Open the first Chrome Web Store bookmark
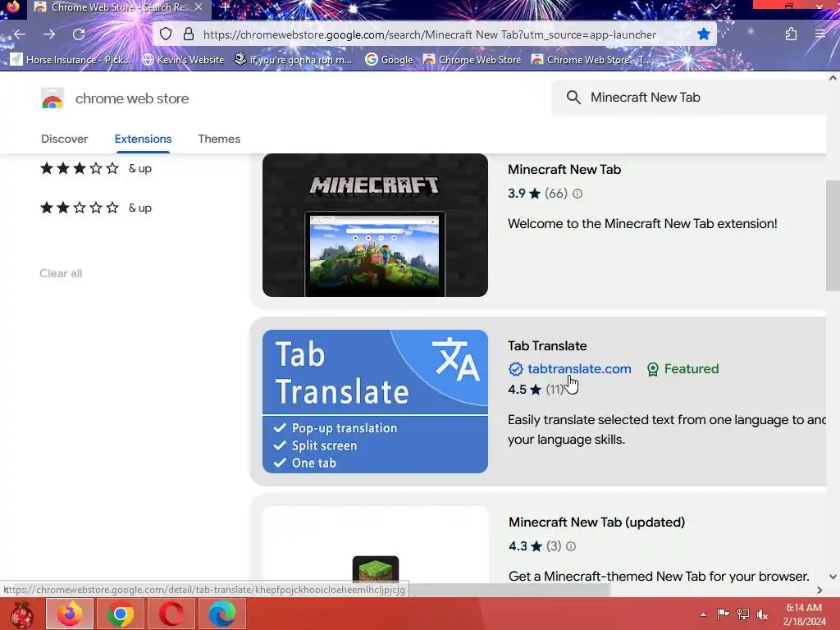This screenshot has height=630, width=840. click(472, 59)
